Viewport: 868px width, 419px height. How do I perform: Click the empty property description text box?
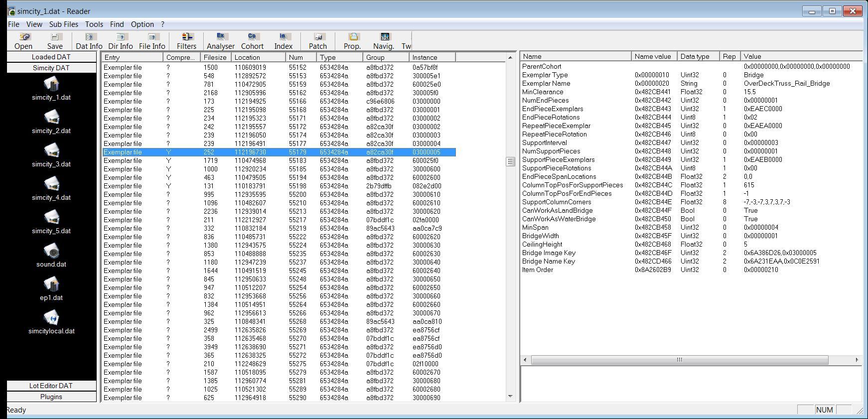[x=692, y=384]
